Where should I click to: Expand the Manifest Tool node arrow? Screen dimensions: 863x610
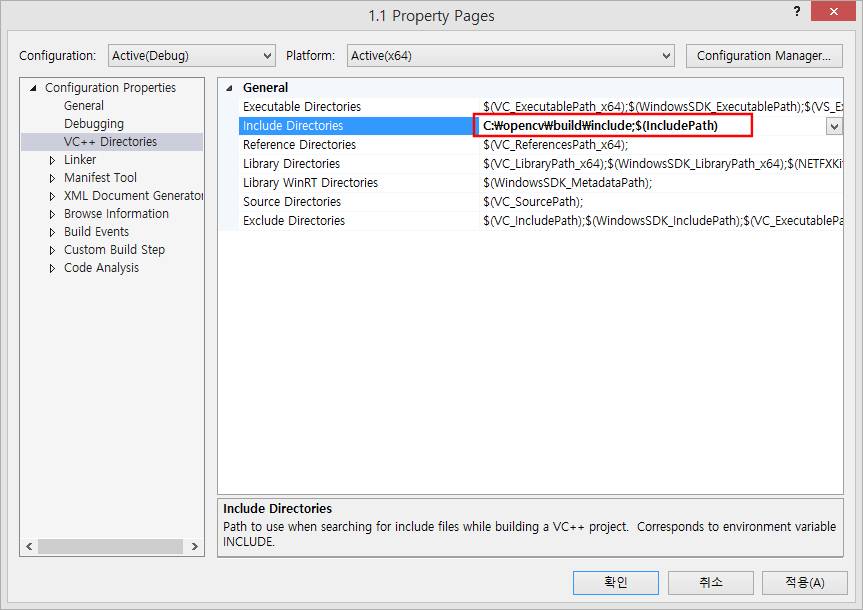[x=53, y=178]
